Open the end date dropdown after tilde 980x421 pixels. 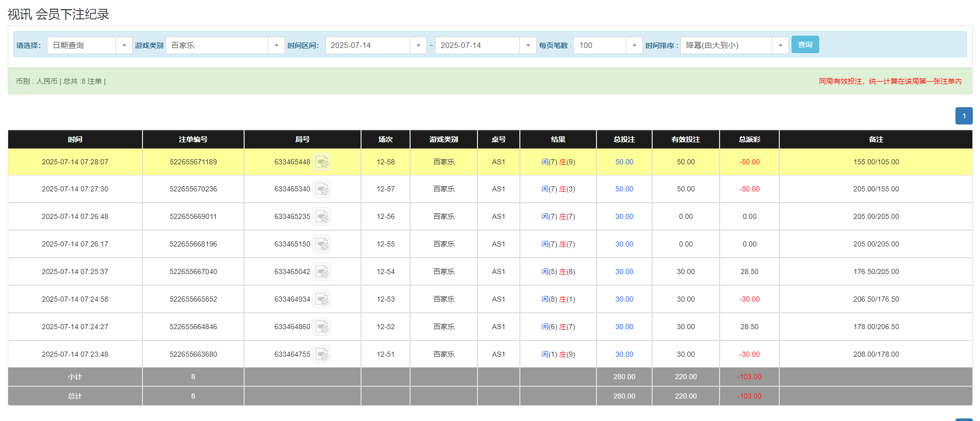pyautogui.click(x=528, y=45)
